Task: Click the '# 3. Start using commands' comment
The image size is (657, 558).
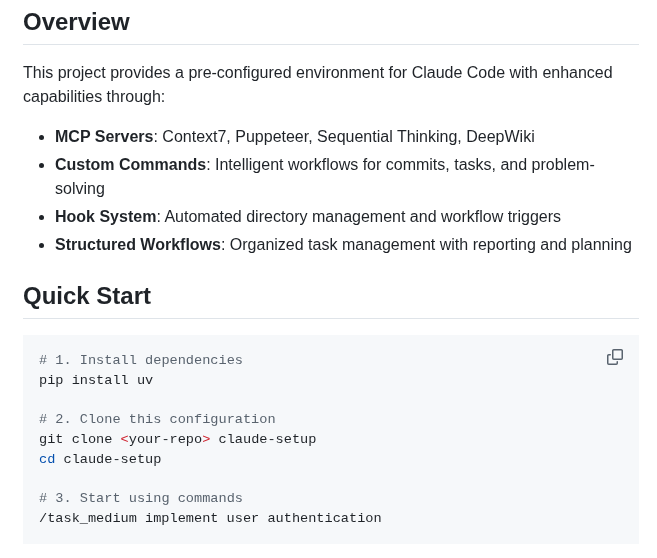Action: click(x=141, y=498)
